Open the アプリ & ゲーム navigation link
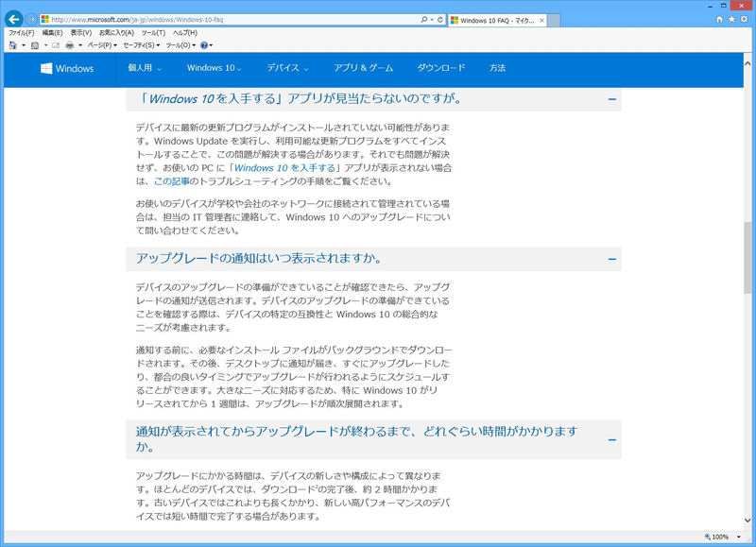 (364, 68)
